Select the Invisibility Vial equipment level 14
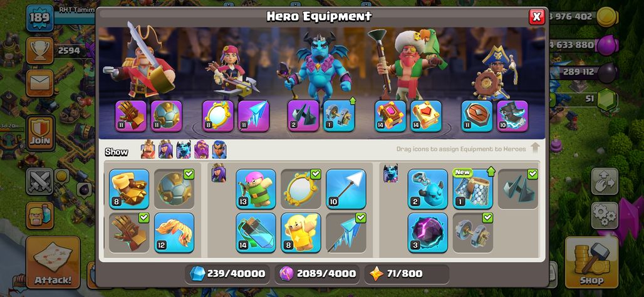Screen dimensions: 644x297 [256, 232]
